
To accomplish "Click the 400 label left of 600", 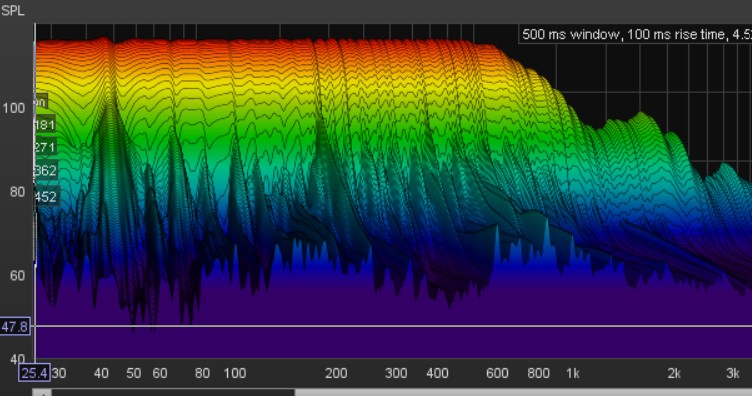I will (437, 373).
